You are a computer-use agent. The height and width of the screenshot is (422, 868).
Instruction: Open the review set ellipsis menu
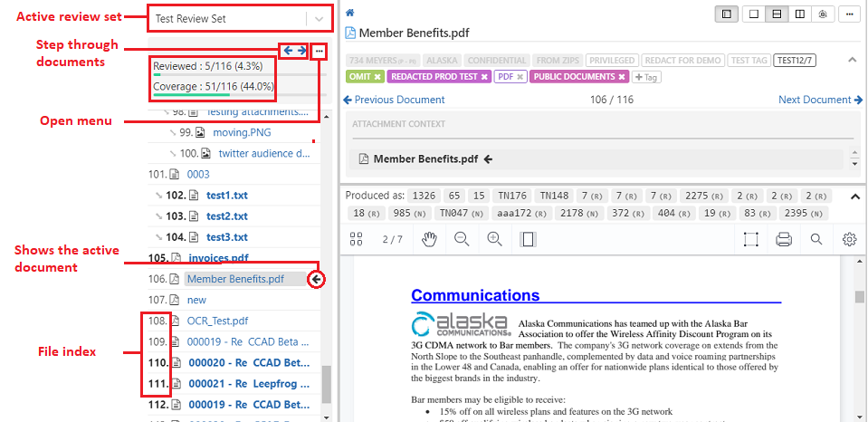(318, 52)
